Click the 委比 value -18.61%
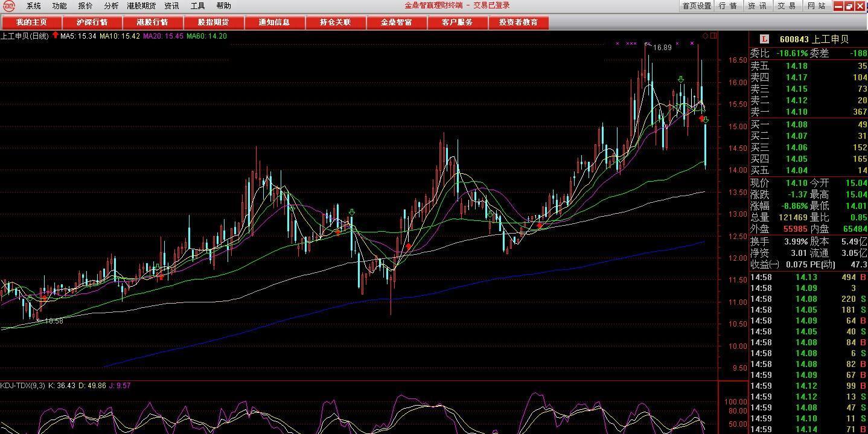The height and width of the screenshot is (434, 868). point(792,53)
